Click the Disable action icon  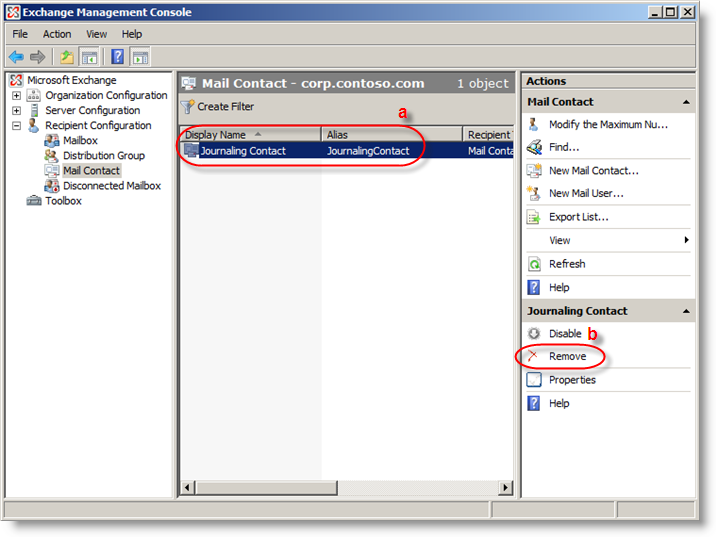534,334
